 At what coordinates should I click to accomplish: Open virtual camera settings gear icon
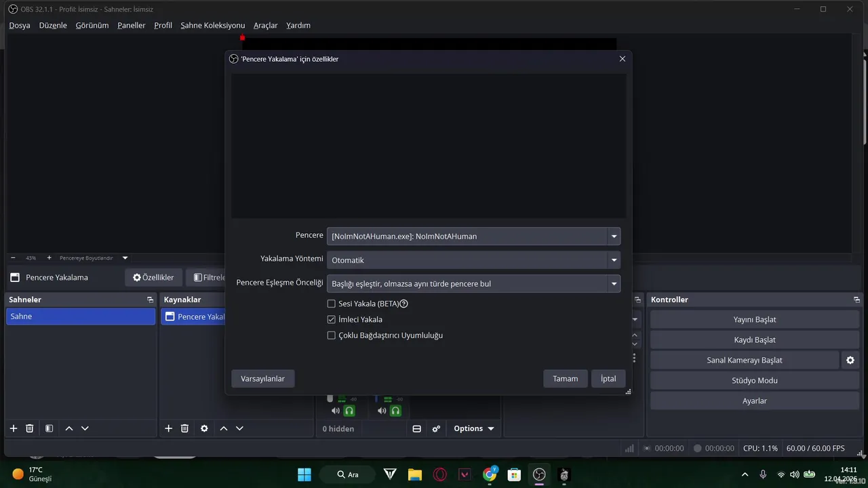coord(850,360)
